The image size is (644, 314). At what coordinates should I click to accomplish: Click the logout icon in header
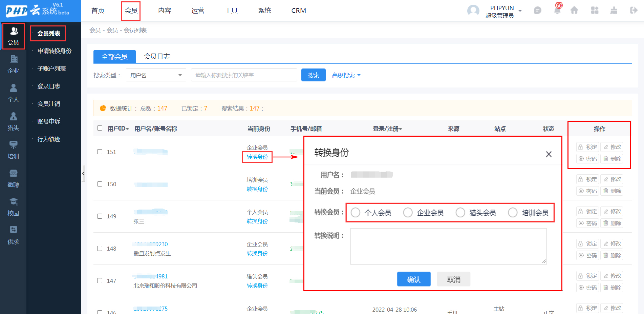click(x=634, y=11)
